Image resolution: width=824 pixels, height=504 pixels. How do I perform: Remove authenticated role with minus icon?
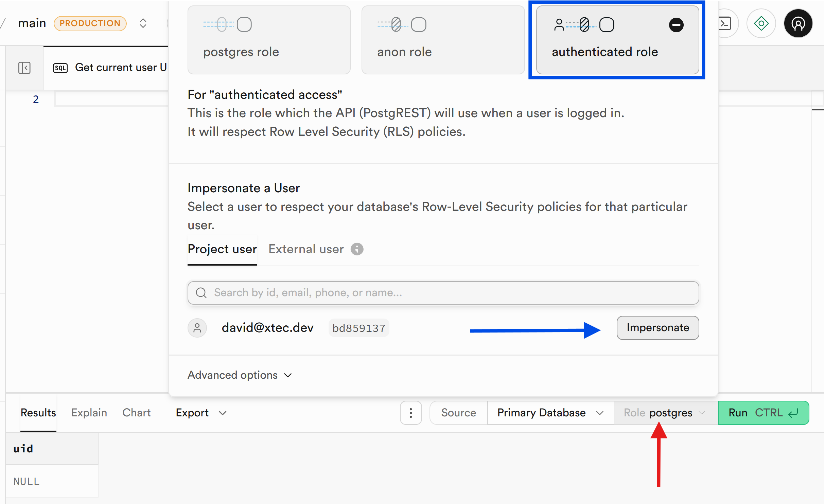pos(676,25)
